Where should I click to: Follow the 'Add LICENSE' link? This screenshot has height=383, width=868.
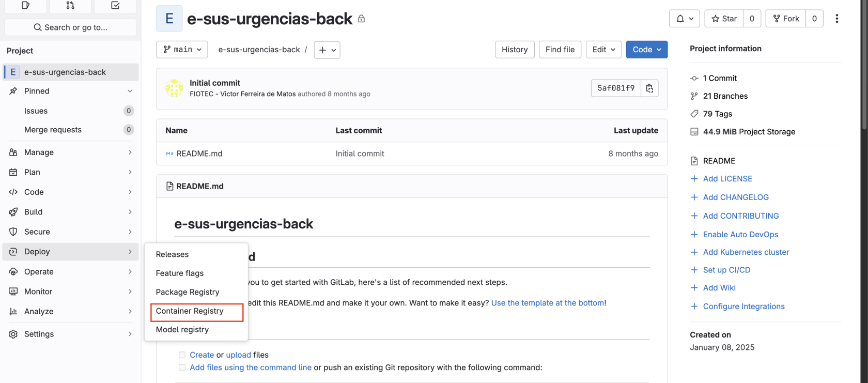pos(727,179)
